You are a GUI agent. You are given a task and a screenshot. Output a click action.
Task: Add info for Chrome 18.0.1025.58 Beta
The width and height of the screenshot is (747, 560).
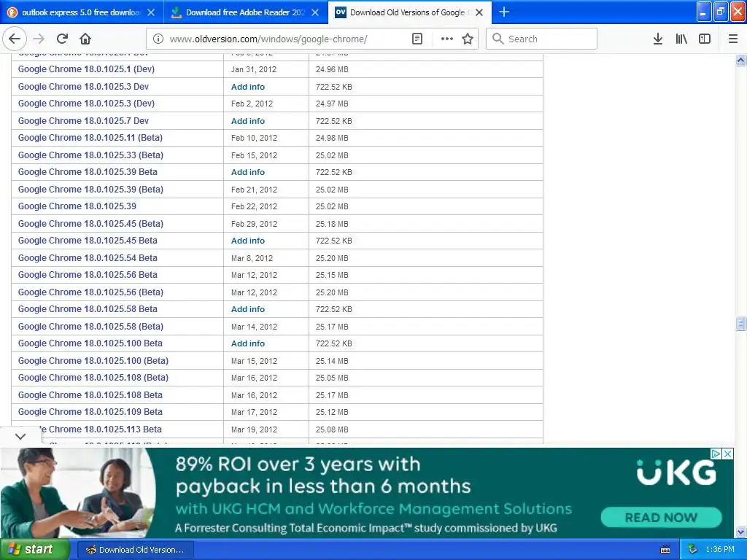click(248, 309)
